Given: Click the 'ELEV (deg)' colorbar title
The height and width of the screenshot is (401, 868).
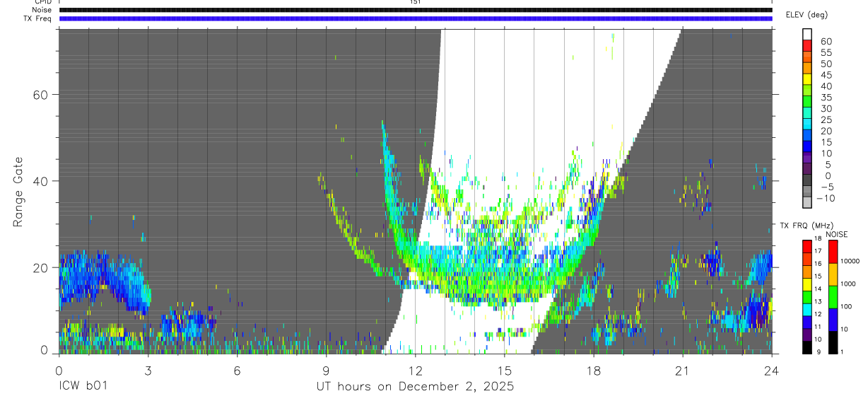Looking at the screenshot, I should [807, 15].
